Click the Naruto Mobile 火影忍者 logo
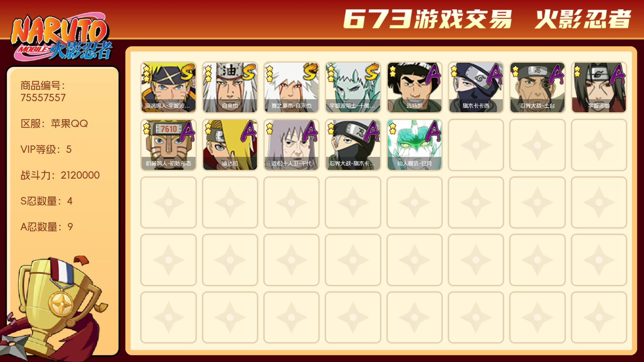This screenshot has width=644, height=362. click(61, 38)
